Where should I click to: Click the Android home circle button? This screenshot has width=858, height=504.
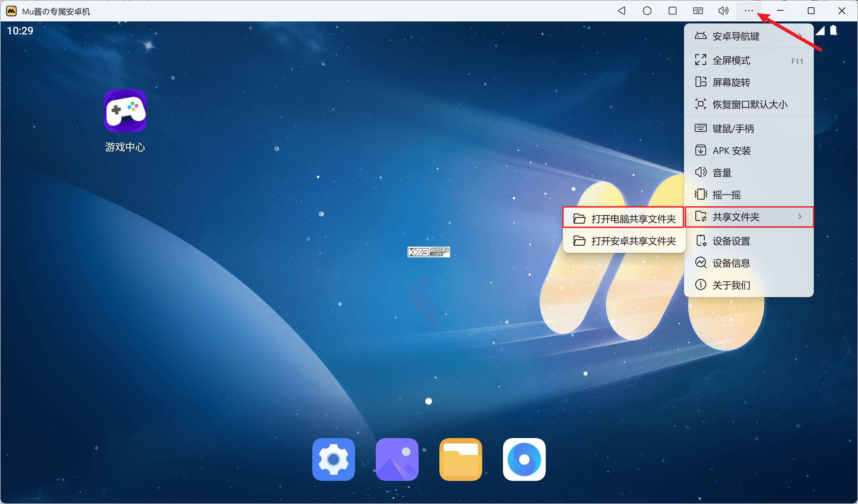pyautogui.click(x=647, y=11)
